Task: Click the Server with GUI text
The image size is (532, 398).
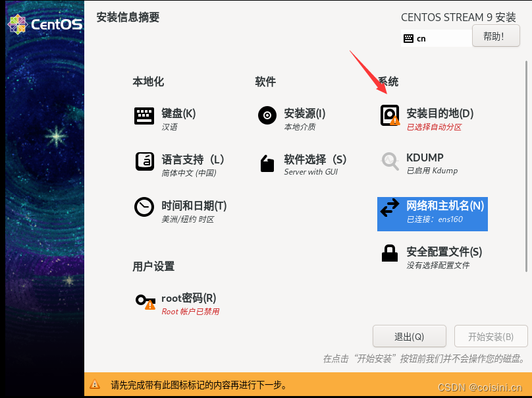Action: pyautogui.click(x=311, y=172)
